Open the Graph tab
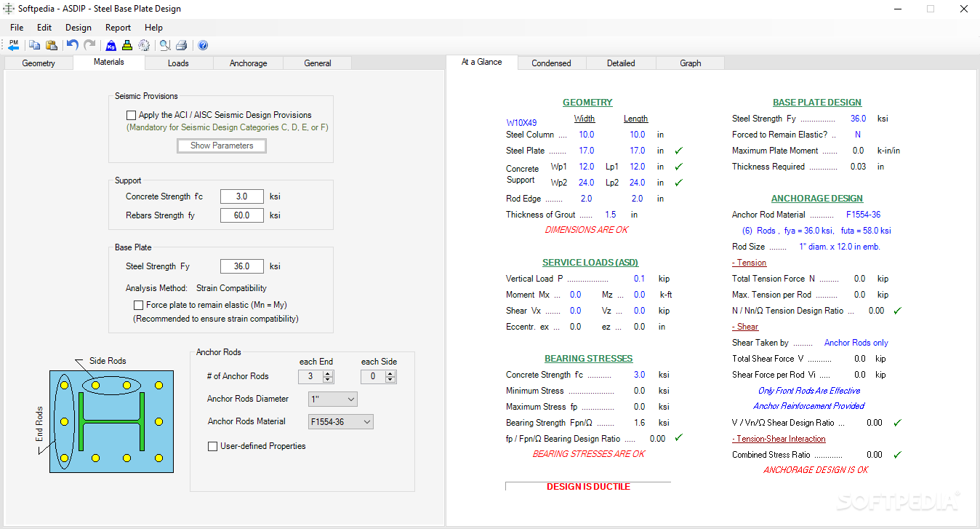The image size is (980, 529). [x=690, y=63]
